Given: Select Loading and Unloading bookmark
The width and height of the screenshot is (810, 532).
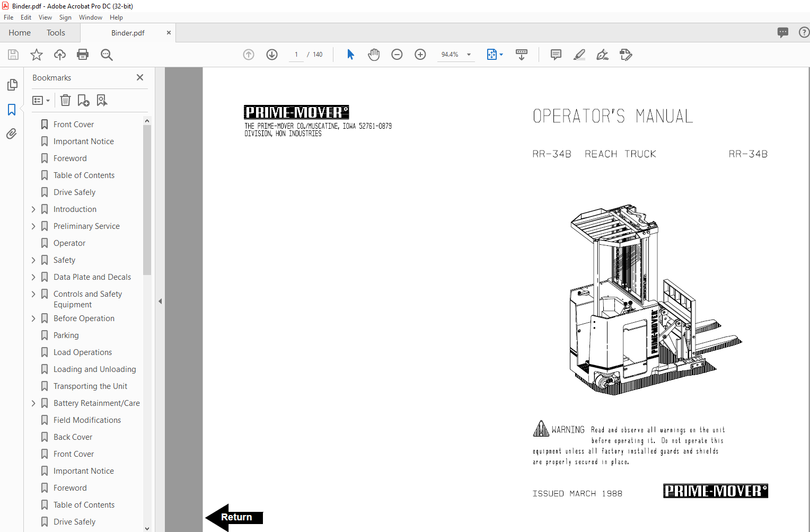Looking at the screenshot, I should (95, 369).
